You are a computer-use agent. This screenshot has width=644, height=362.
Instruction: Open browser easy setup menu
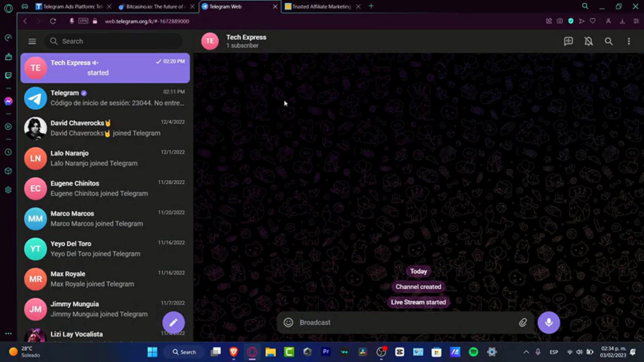coord(636,21)
